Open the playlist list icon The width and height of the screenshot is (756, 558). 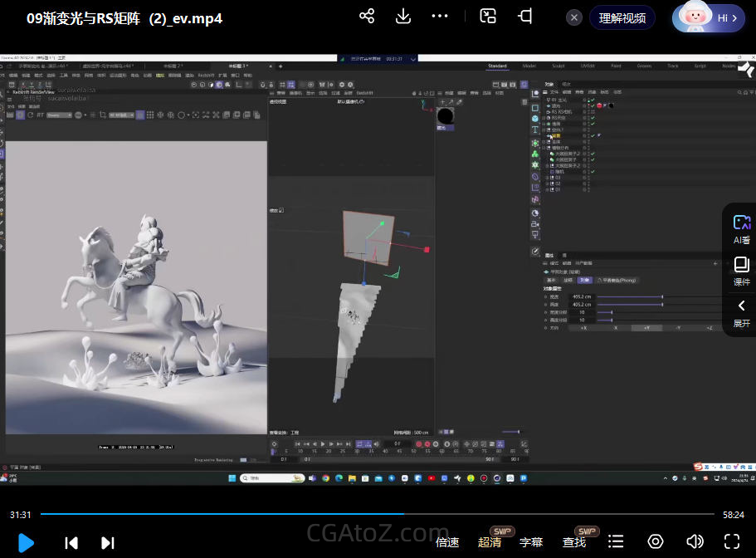tap(616, 542)
